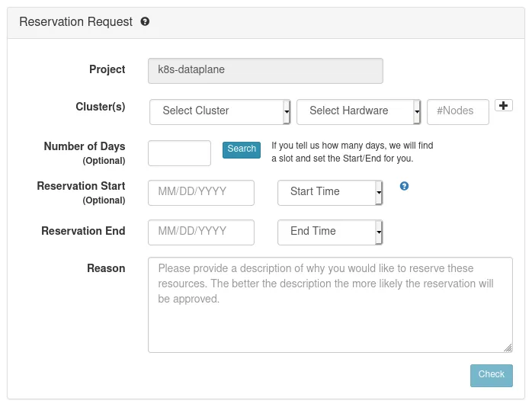Image resolution: width=532 pixels, height=407 pixels.
Task: Focus the Number of Days field
Action: [x=179, y=153]
